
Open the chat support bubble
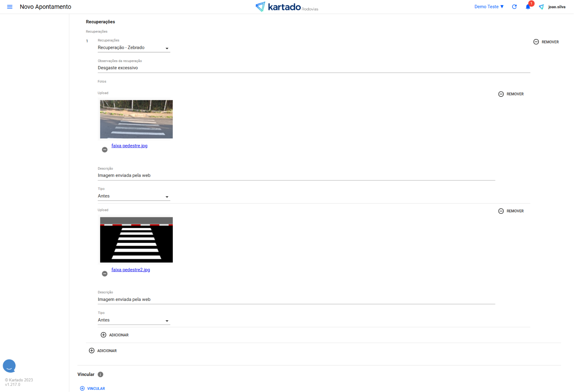coord(9,366)
